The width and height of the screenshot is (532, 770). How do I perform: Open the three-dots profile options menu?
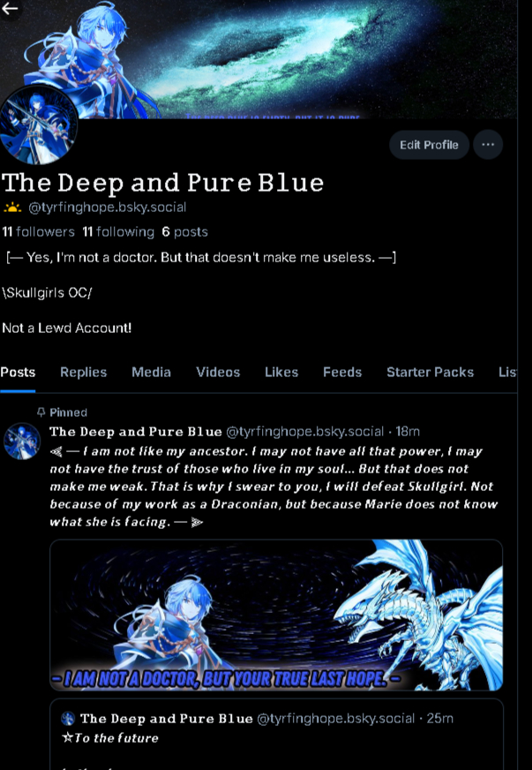pyautogui.click(x=488, y=145)
